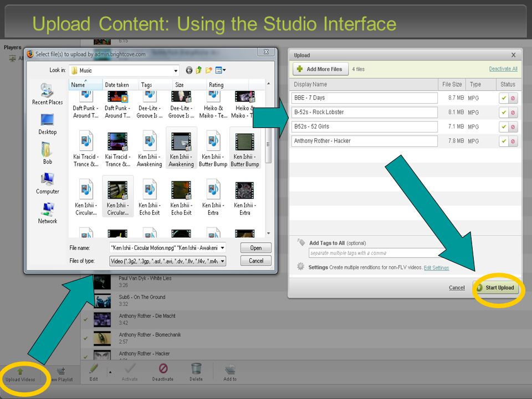Viewport: 532px width, 399px height.
Task: Toggle active status for Anthony Rother - Hacker upload
Action: [504, 141]
